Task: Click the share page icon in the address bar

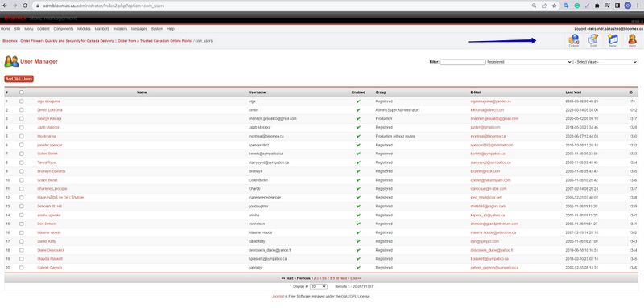Action: [x=544, y=6]
